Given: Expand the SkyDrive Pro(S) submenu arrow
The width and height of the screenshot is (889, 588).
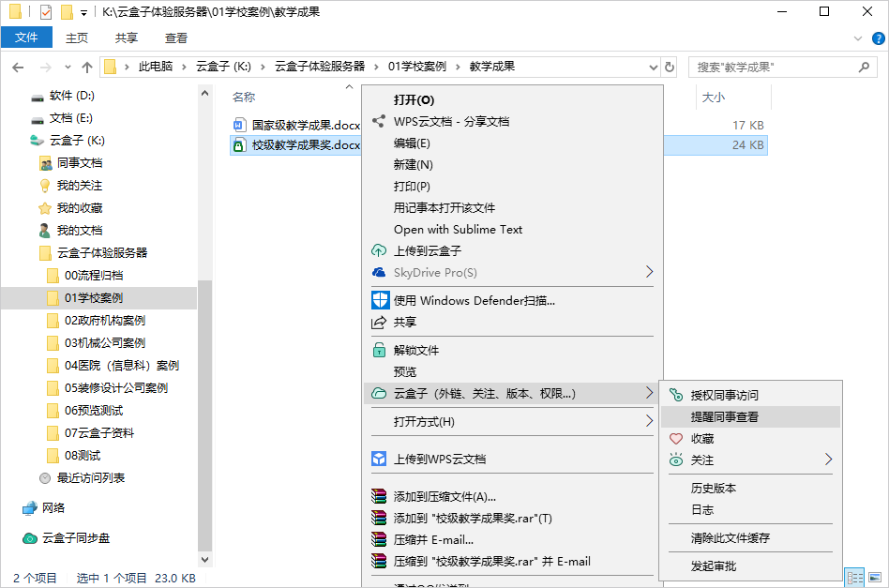Looking at the screenshot, I should 649,272.
